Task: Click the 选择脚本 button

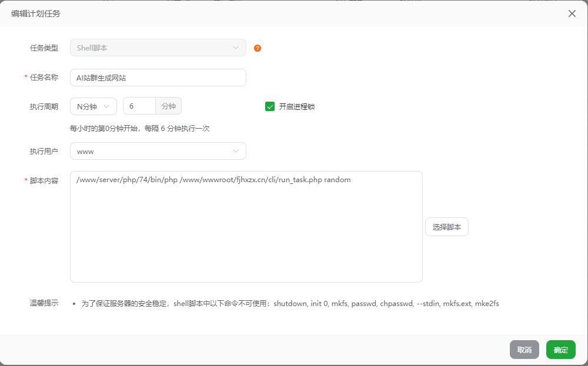Action: pyautogui.click(x=446, y=226)
